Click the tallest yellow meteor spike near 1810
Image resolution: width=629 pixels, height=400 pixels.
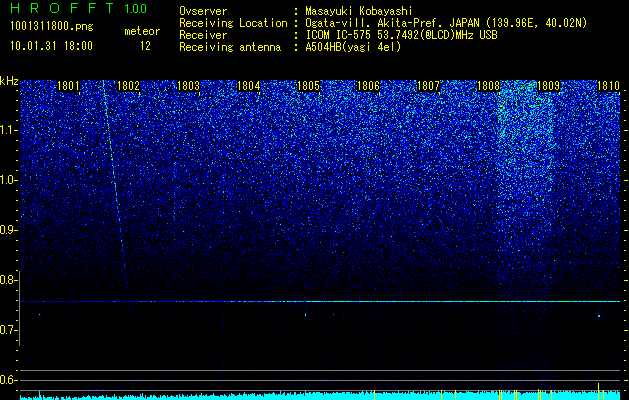(599, 392)
